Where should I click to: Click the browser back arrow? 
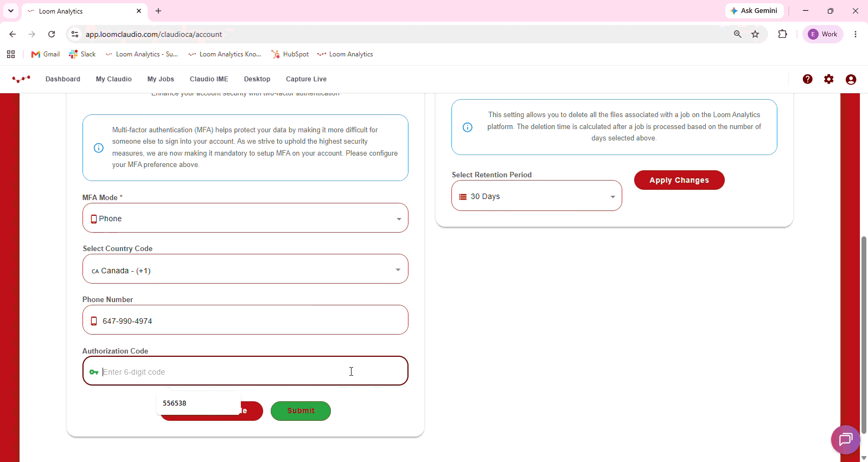[12, 34]
